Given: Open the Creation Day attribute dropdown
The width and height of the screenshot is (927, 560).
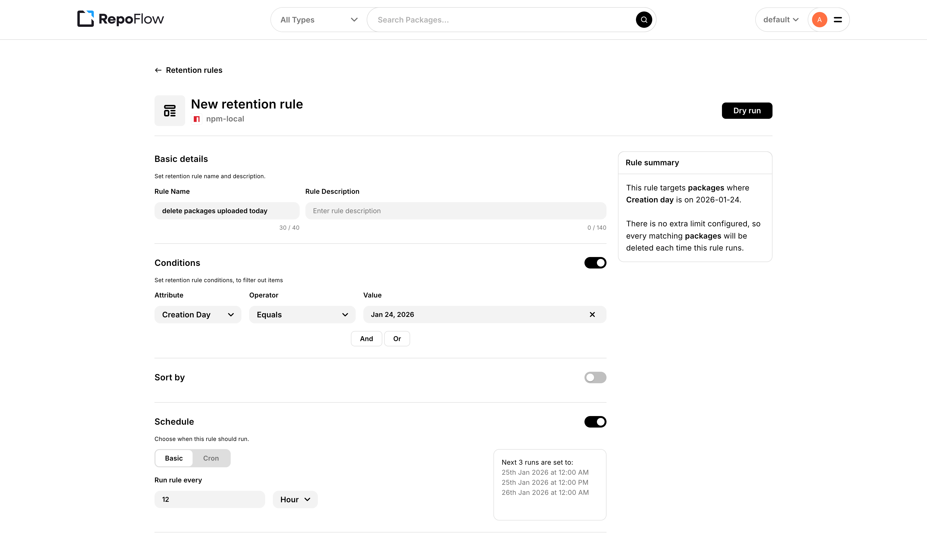Looking at the screenshot, I should point(198,314).
